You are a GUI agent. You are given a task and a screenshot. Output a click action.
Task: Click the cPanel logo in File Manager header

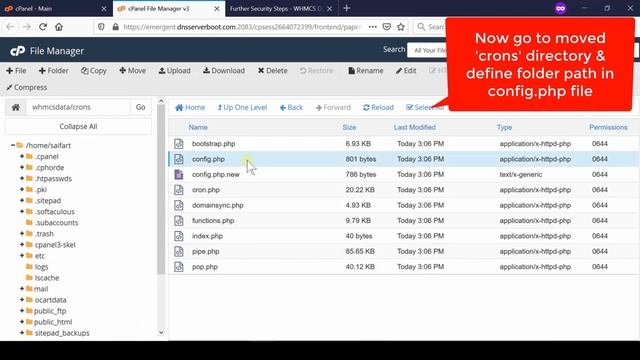[17, 51]
